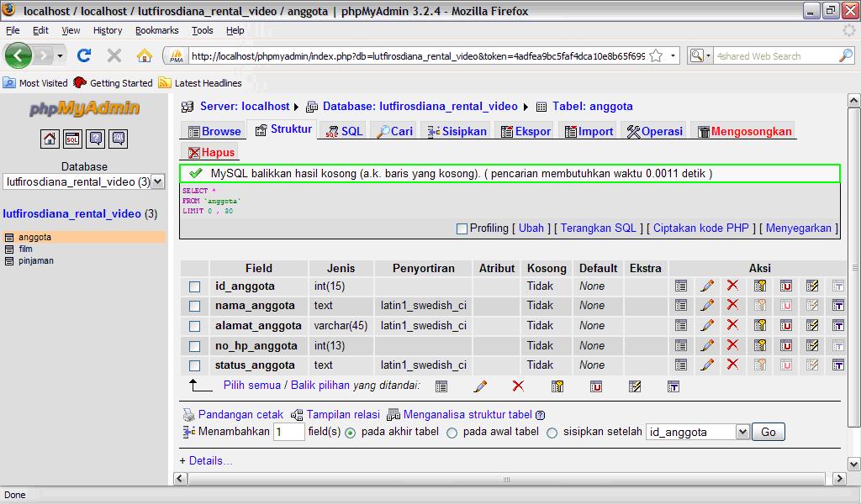
Task: Add fulltext index on alamat_anggota
Action: 838,326
